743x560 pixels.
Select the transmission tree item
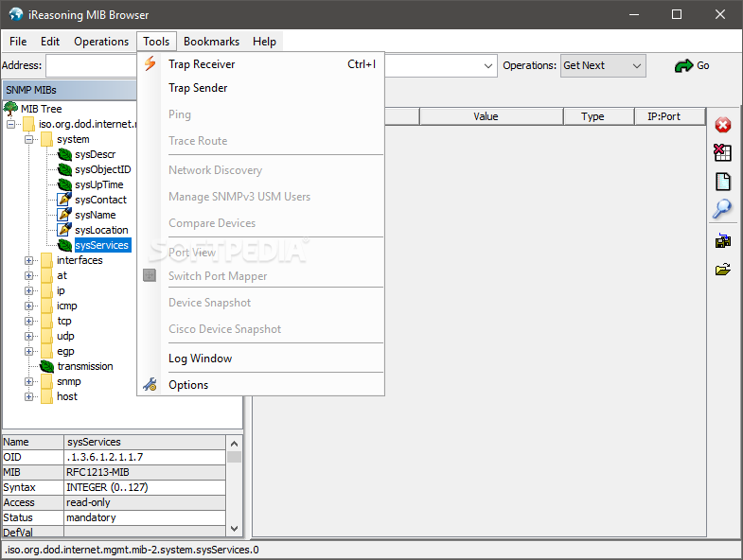[85, 366]
